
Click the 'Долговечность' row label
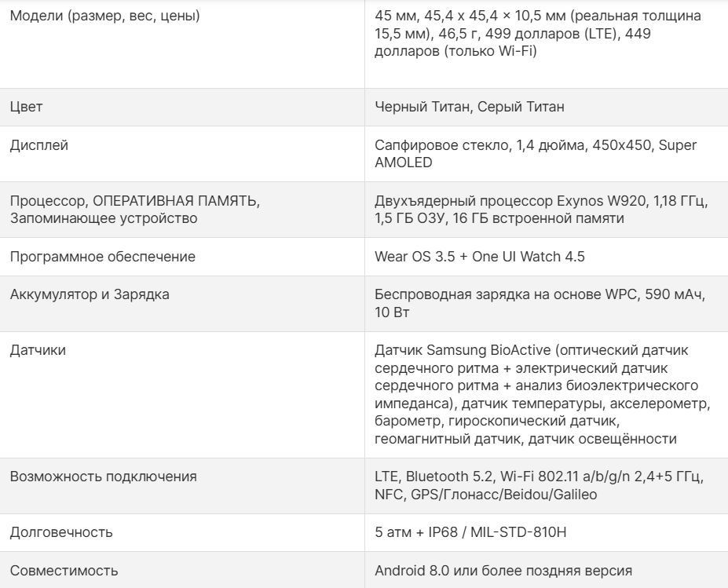(x=61, y=532)
